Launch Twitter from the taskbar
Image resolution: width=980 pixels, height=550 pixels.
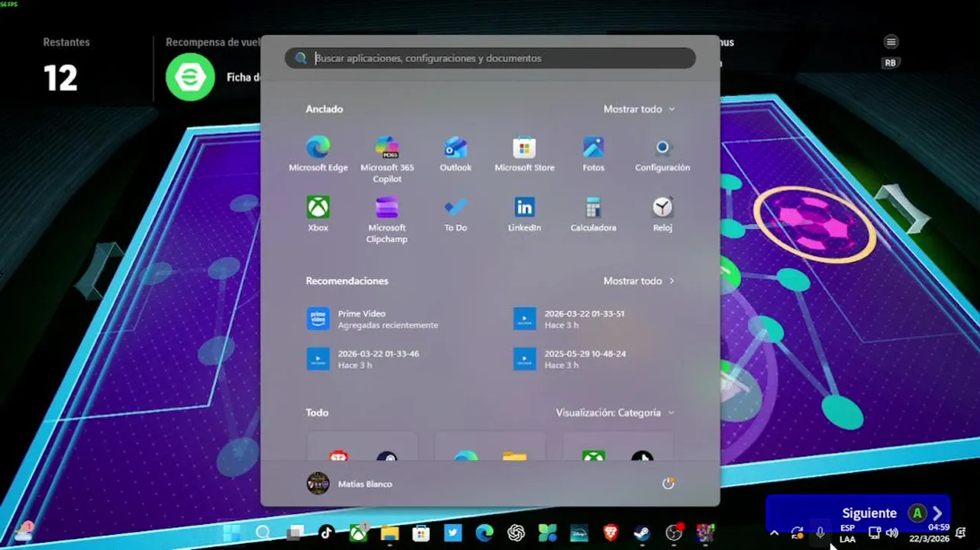[453, 532]
